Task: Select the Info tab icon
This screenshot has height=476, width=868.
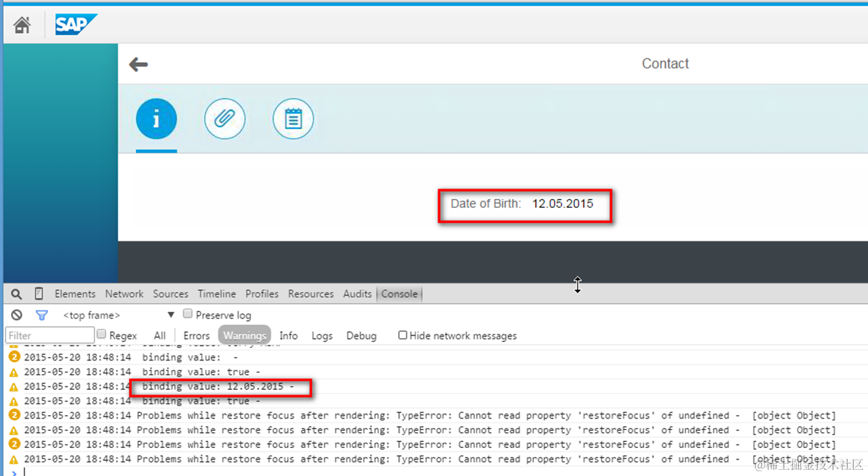Action: (x=156, y=120)
